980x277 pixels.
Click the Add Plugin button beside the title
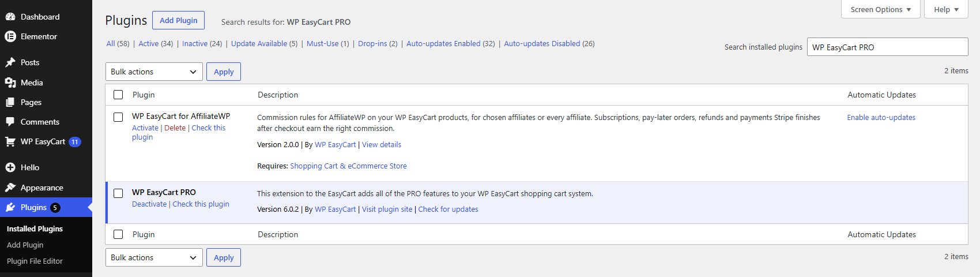[178, 20]
